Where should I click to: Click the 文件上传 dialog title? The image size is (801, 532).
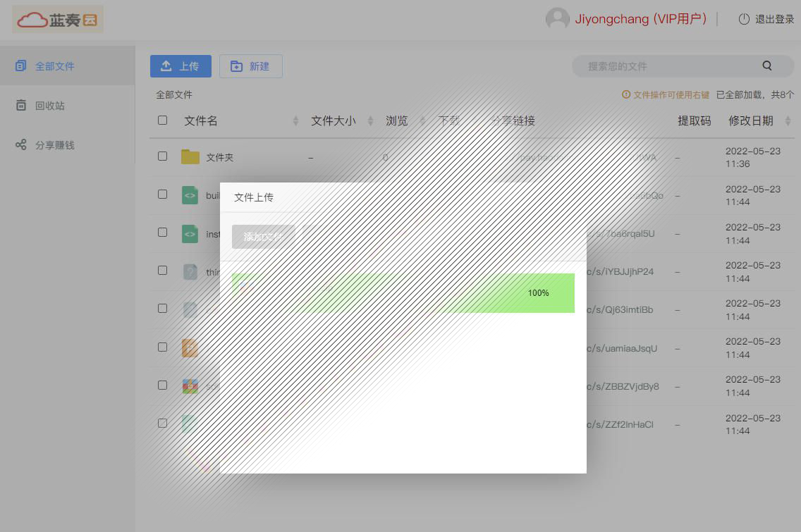pos(253,197)
